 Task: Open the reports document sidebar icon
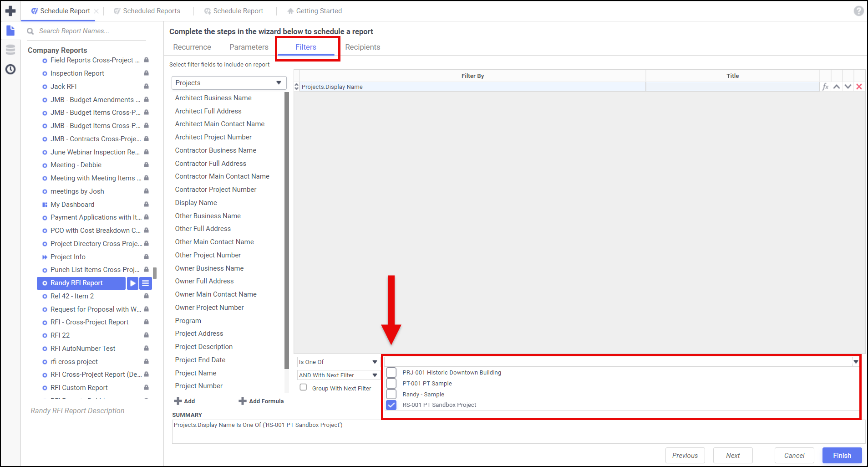(10, 31)
